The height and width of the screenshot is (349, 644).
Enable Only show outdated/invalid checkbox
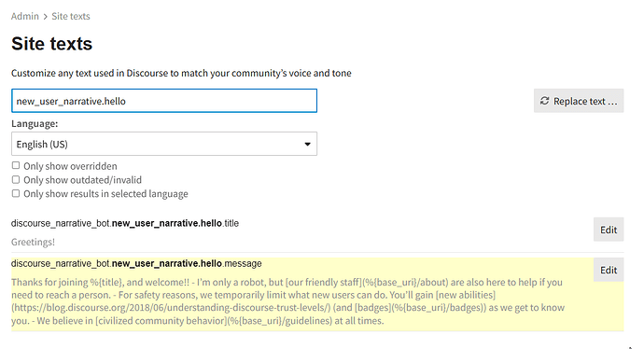click(16, 179)
